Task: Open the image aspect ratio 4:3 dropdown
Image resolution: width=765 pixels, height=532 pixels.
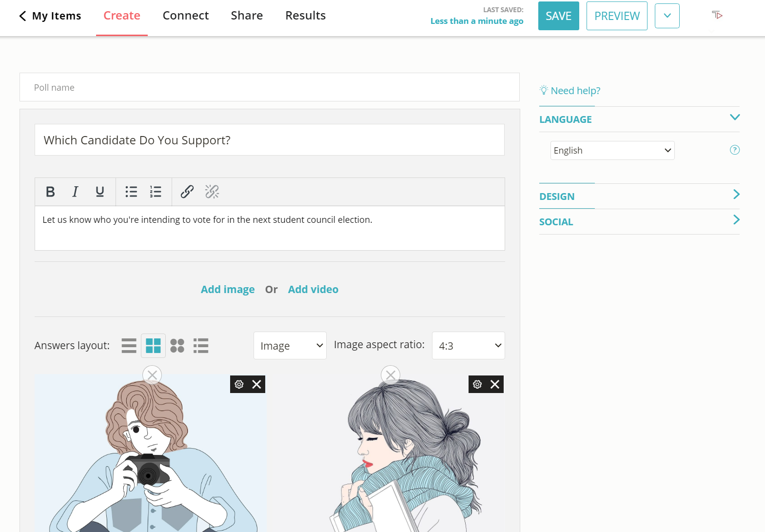Action: point(468,346)
